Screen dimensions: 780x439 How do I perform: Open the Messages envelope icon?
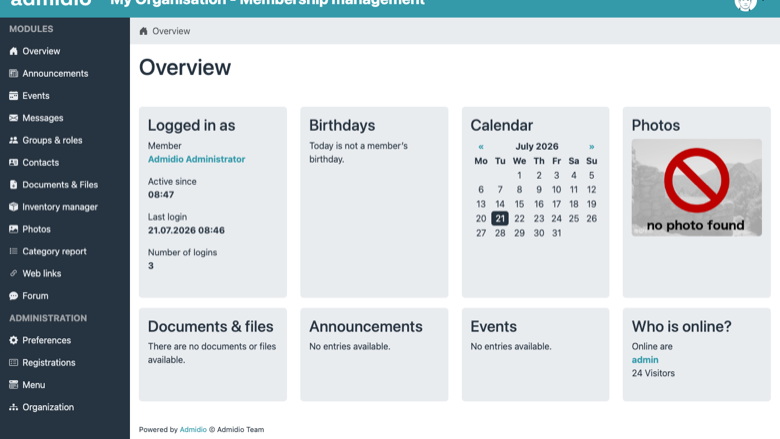tap(13, 118)
